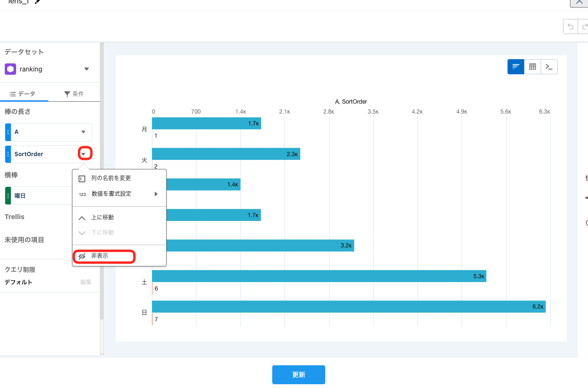Image resolution: width=588 pixels, height=388 pixels.
Task: Switch to the 条件 tab
Action: coord(74,94)
